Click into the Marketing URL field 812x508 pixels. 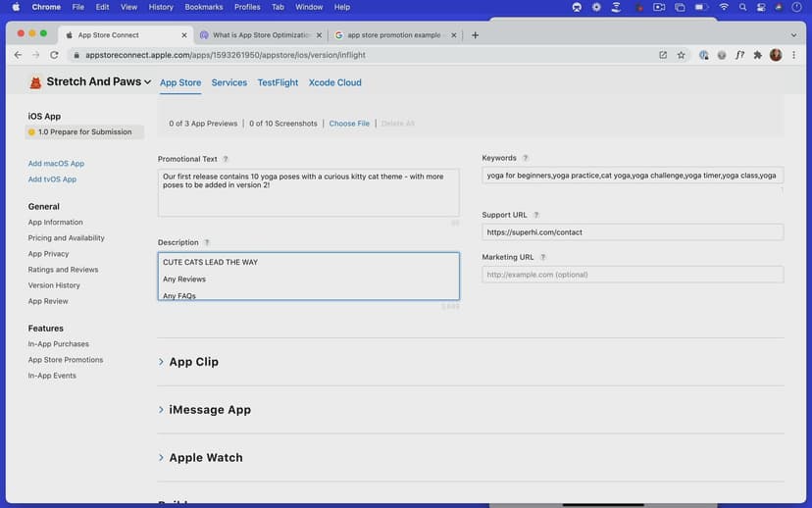tap(633, 275)
